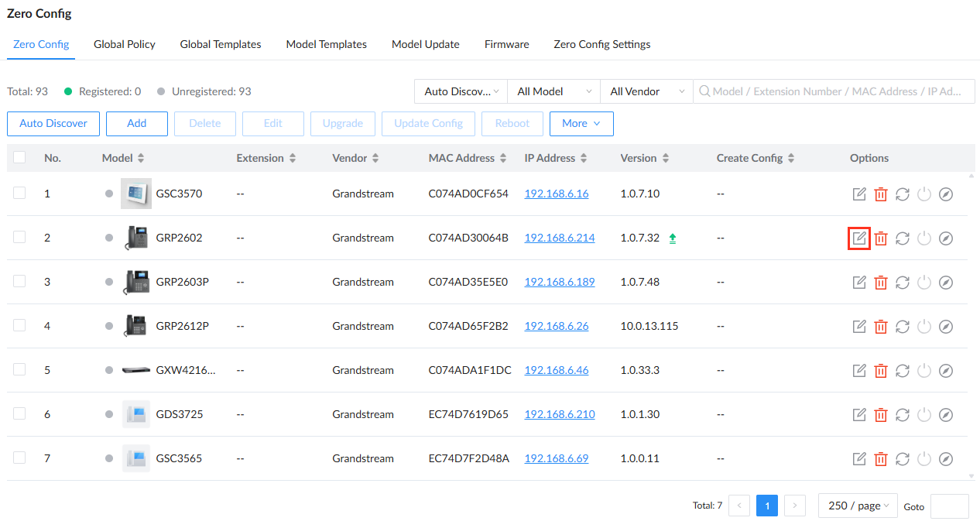The width and height of the screenshot is (980, 528).
Task: Click the Goto page input field
Action: coord(949,506)
